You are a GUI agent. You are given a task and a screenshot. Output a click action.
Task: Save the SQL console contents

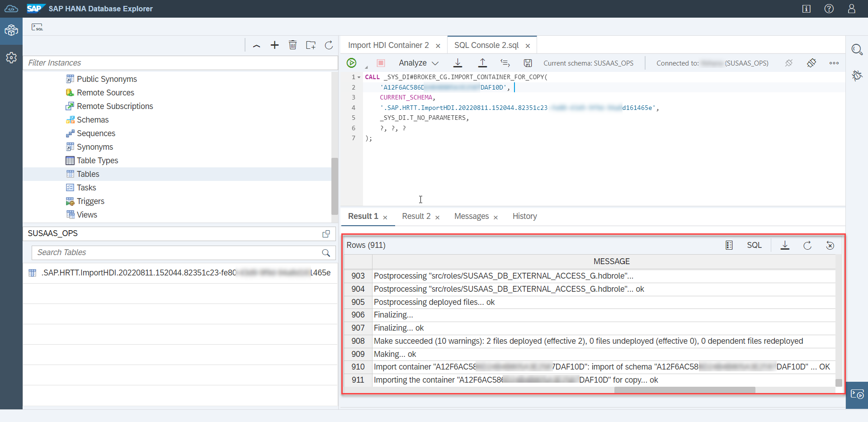point(528,63)
